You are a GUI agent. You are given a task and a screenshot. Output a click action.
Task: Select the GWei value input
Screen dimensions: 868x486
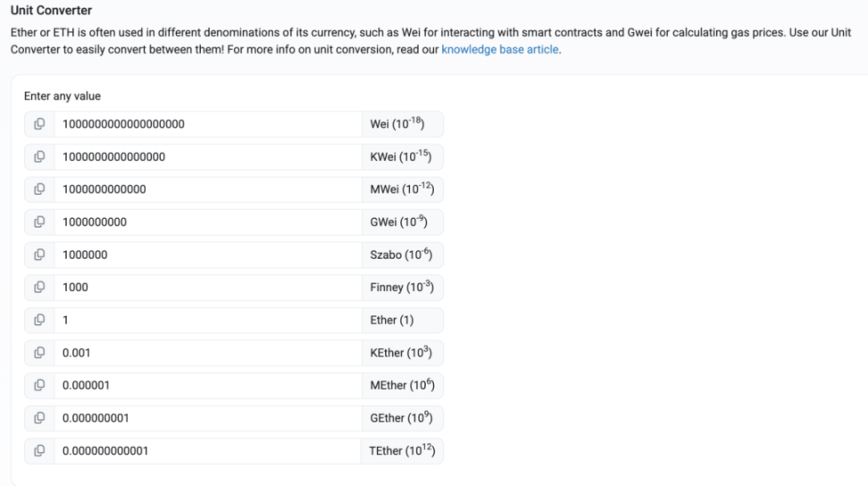click(x=208, y=222)
